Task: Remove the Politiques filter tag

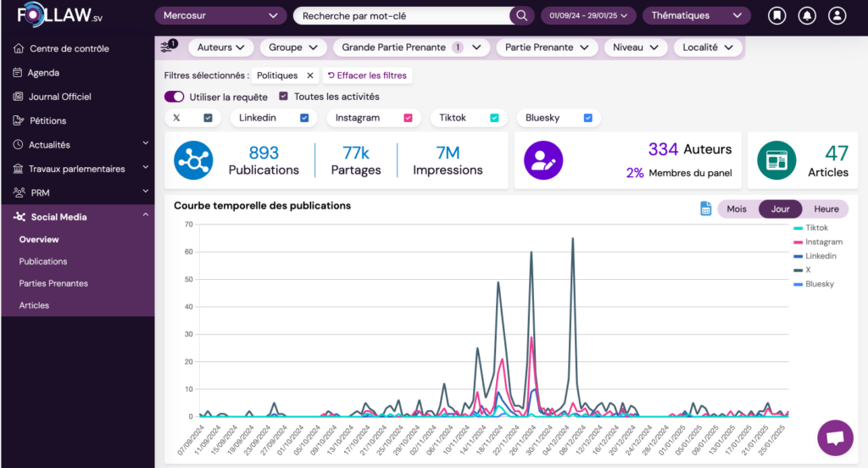Action: [309, 75]
